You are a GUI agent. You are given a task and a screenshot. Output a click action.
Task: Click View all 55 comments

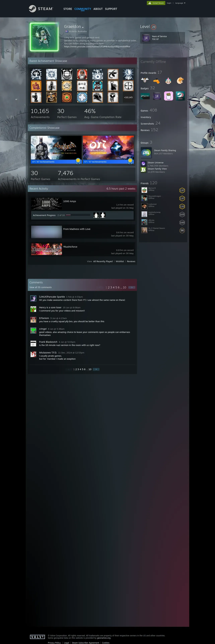[41, 288]
